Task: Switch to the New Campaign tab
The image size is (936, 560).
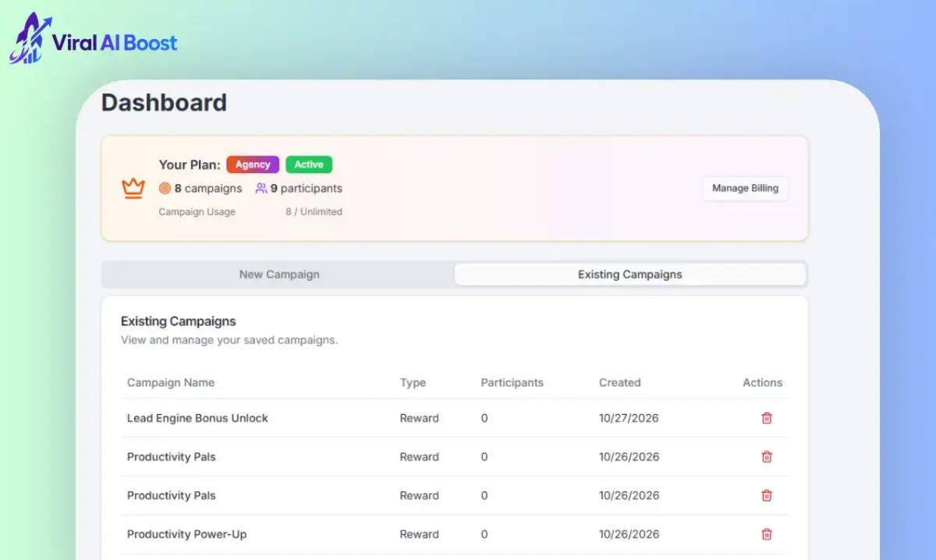Action: pyautogui.click(x=279, y=275)
